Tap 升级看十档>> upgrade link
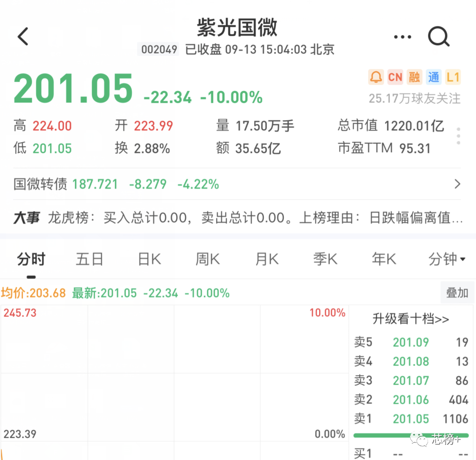This screenshot has height=460, width=476. [411, 319]
